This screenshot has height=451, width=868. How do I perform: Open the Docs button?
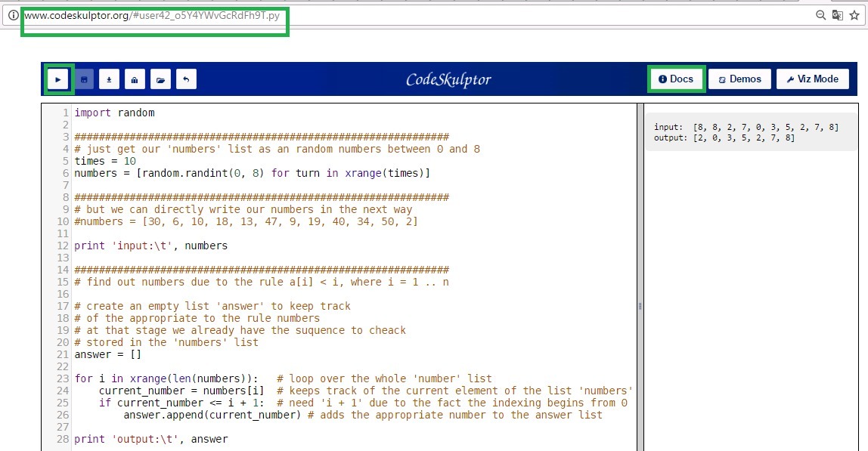pyautogui.click(x=676, y=79)
